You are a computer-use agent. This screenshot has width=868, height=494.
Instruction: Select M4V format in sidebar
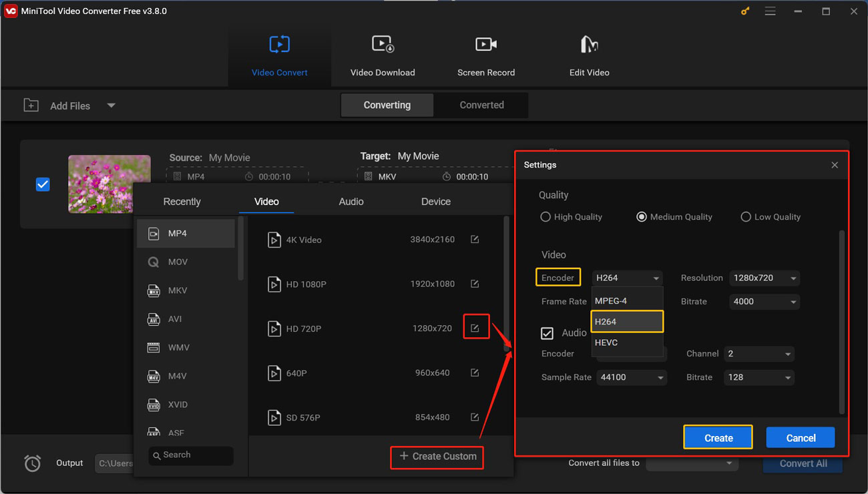pos(186,376)
